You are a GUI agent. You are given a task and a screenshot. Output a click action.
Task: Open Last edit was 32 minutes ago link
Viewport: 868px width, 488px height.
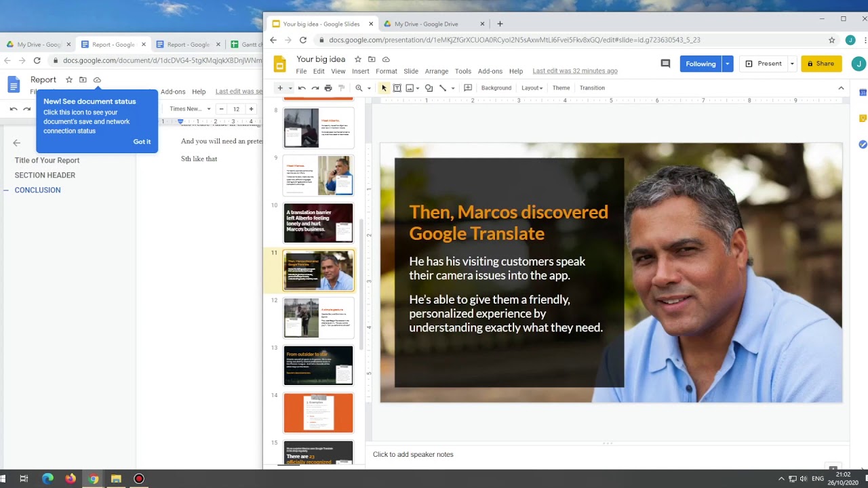pos(575,71)
